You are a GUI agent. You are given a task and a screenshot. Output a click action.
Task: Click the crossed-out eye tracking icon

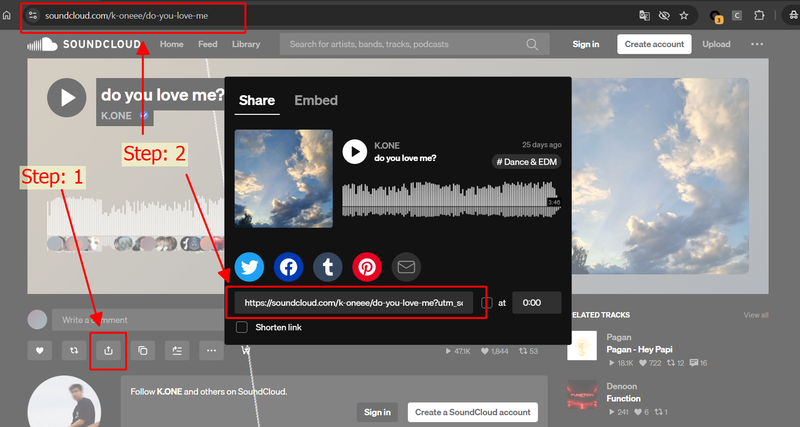[664, 15]
